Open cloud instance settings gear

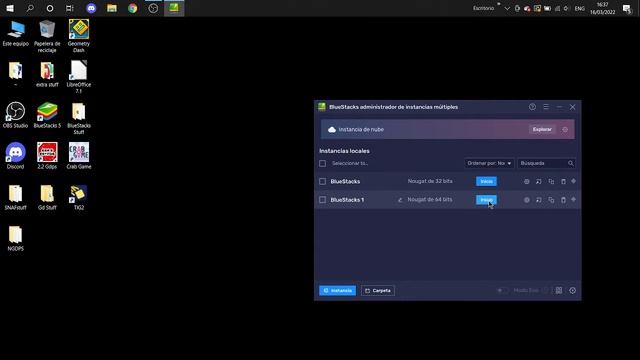click(x=565, y=129)
